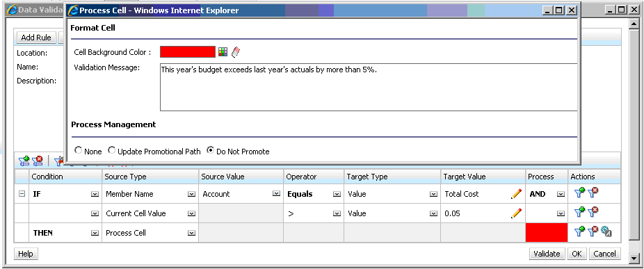Delete condition on the THEN row
Image resolution: width=644 pixels, height=269 pixels.
pyautogui.click(x=593, y=231)
